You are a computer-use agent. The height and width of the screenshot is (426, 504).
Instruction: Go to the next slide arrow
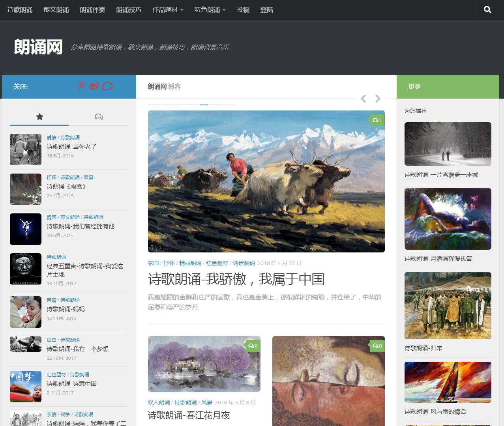tap(378, 99)
